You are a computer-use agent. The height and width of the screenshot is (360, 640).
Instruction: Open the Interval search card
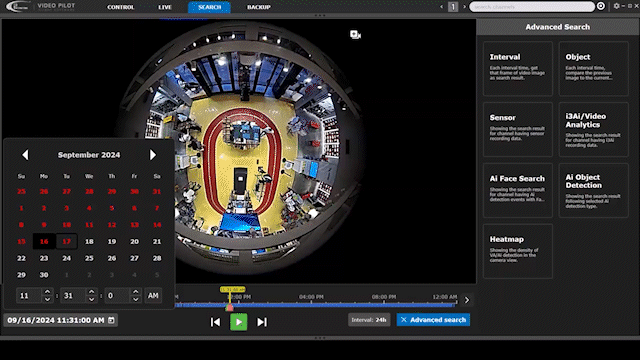[x=518, y=69]
